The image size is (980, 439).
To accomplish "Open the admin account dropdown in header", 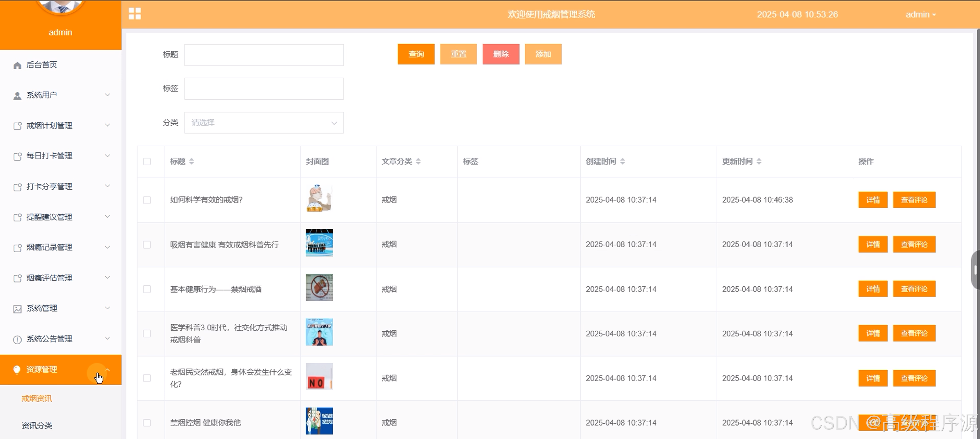I will tap(920, 14).
